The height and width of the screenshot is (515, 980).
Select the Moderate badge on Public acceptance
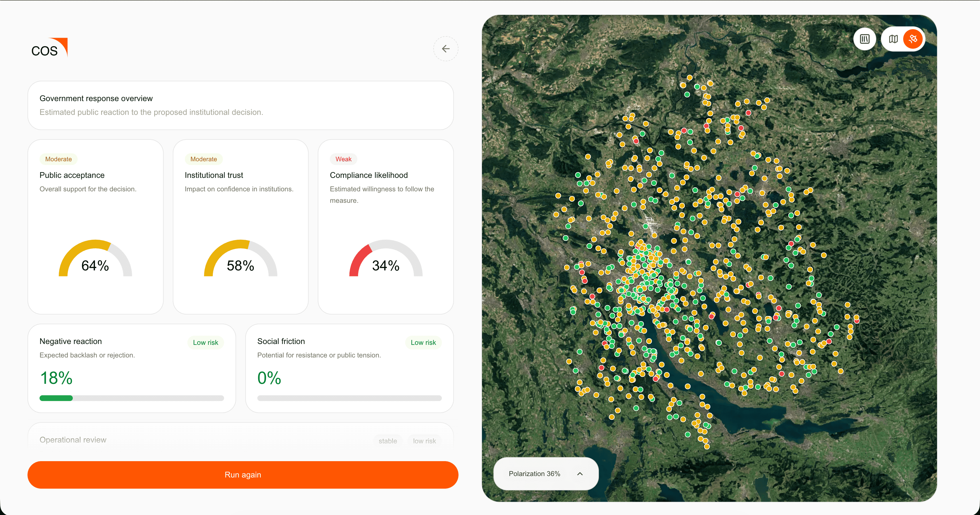tap(58, 159)
